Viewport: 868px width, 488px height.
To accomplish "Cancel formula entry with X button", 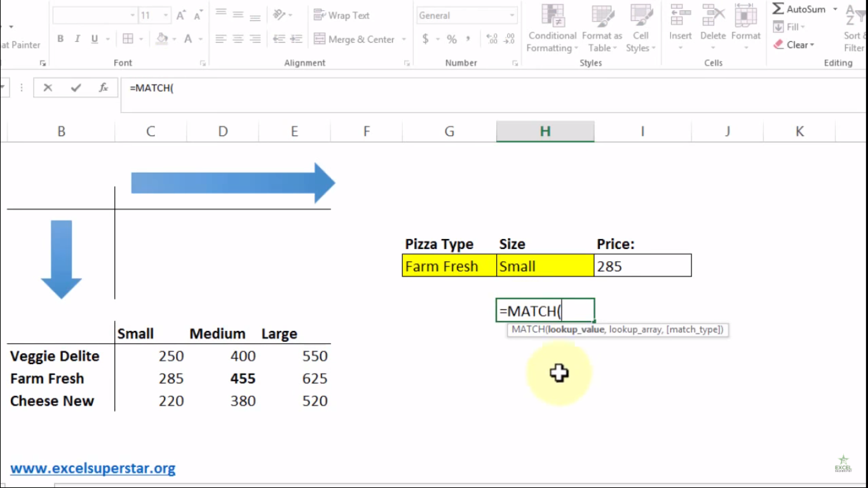I will 48,88.
